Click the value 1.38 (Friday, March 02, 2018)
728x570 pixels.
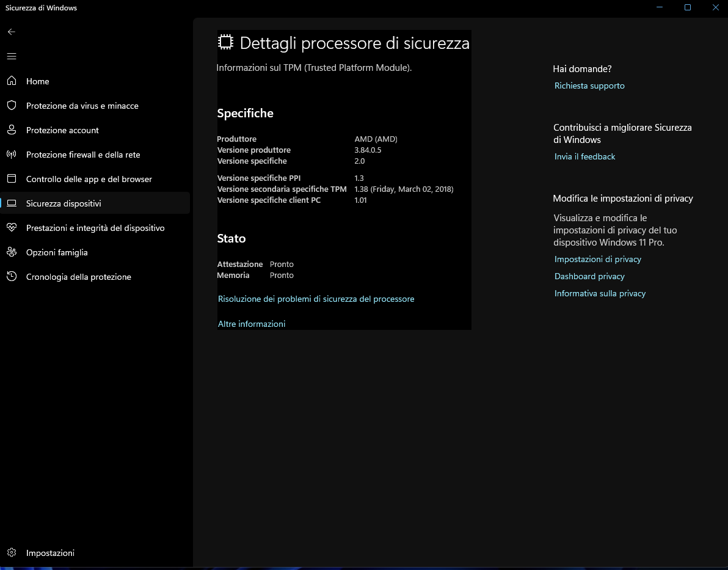[x=404, y=189]
